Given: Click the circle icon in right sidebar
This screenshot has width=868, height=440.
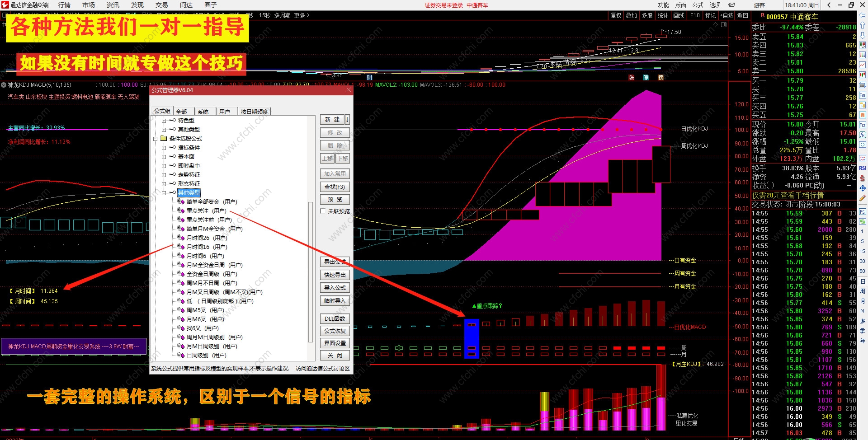Looking at the screenshot, I should pos(863,145).
